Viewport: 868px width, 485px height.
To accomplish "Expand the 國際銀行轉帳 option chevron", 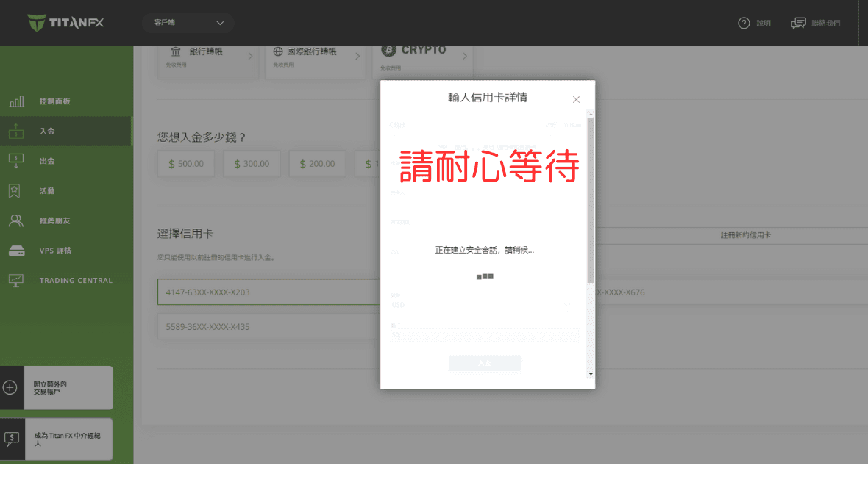I will tap(360, 55).
